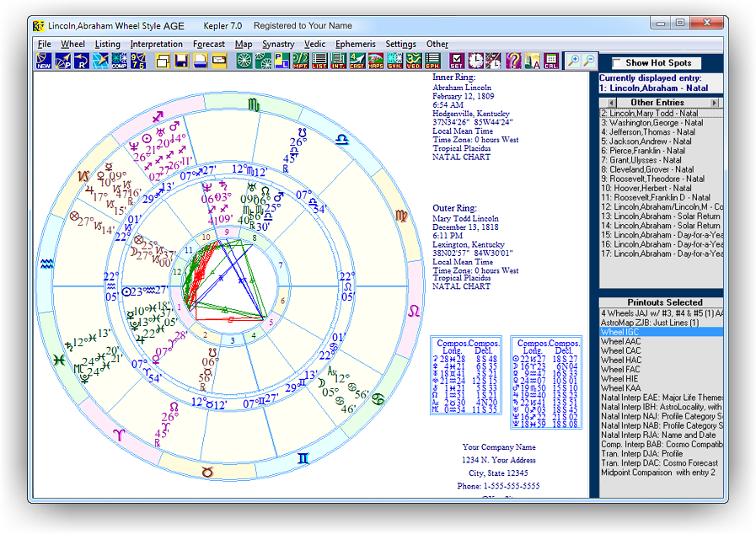Select Natal Interp EAE: Major Life Themes
Screen dimensions: 756x534
(x=661, y=398)
